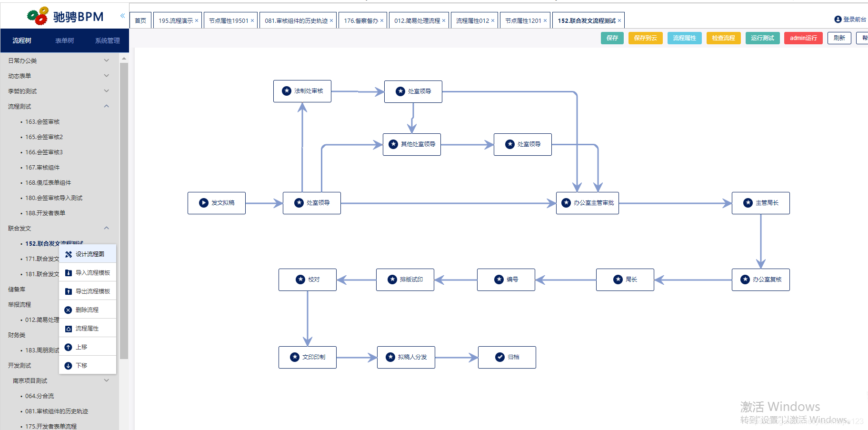Click the 保存到云 button
This screenshot has height=430, width=868.
645,38
